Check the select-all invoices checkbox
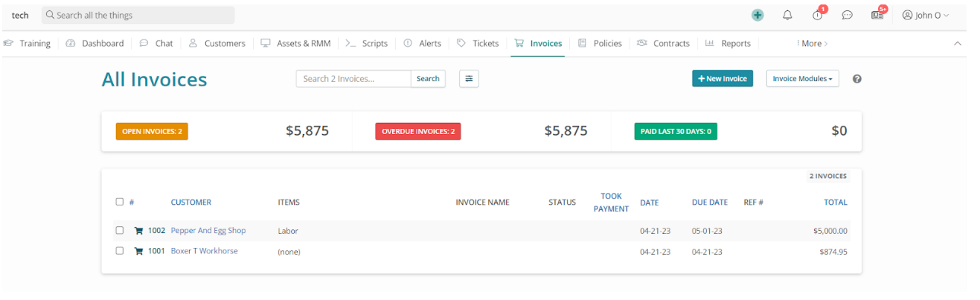This screenshot has height=300, width=980. (120, 202)
